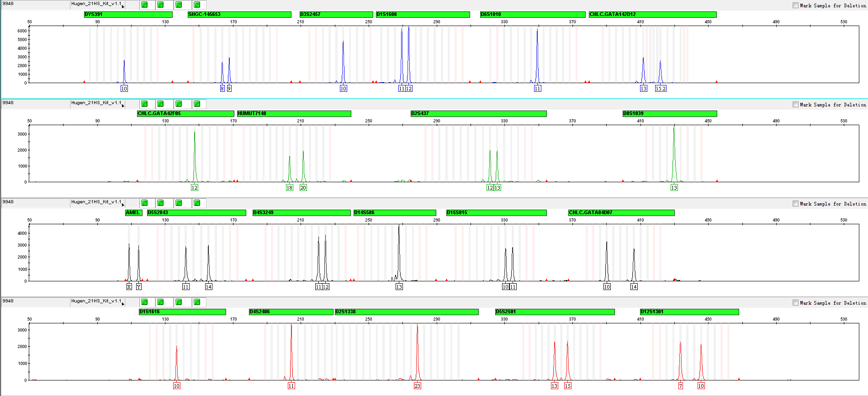Viewport: 868px width, 396px height.
Task: Click fourth green flag in black-dye AMEL panel header
Action: pyautogui.click(x=197, y=203)
